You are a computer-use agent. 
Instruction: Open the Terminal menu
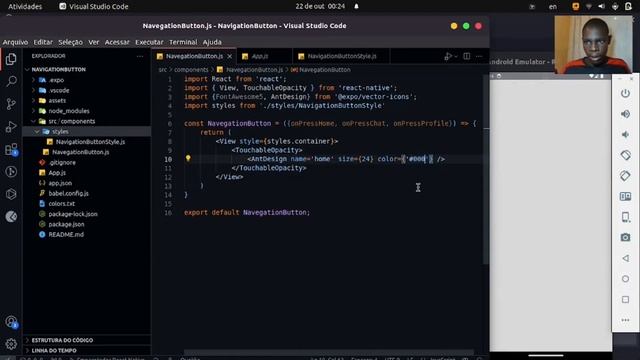(x=183, y=42)
